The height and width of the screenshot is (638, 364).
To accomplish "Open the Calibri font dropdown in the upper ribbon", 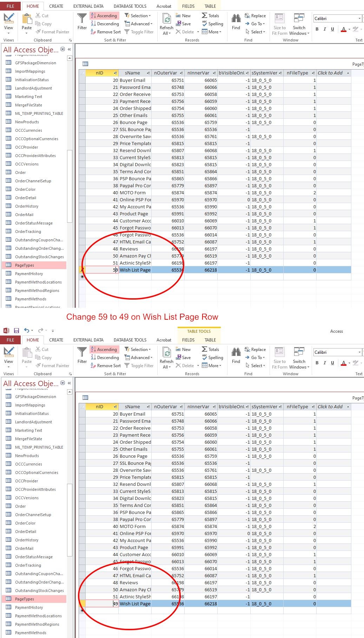I will (359, 18).
